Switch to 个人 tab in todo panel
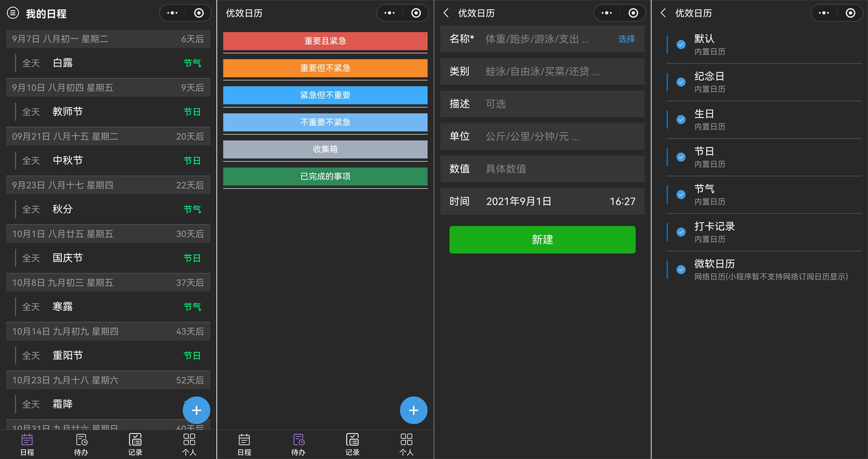This screenshot has height=459, width=868. 406,445
